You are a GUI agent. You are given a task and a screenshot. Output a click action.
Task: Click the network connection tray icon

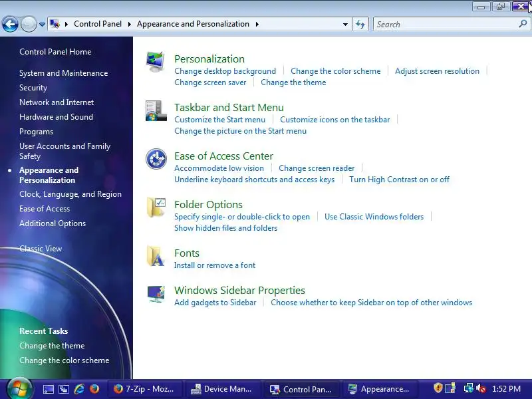[469, 388]
